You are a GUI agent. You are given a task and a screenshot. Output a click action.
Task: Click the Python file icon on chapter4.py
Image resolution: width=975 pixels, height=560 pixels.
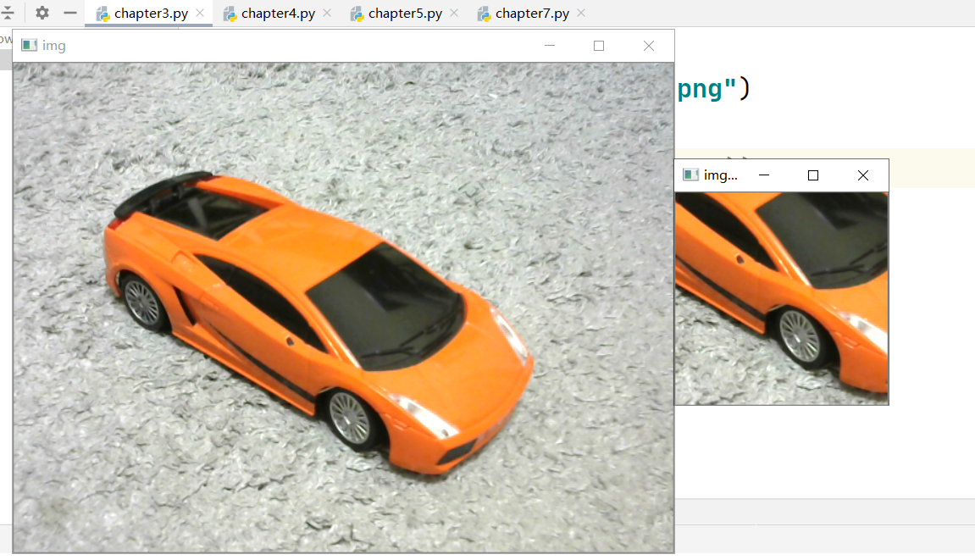point(230,14)
